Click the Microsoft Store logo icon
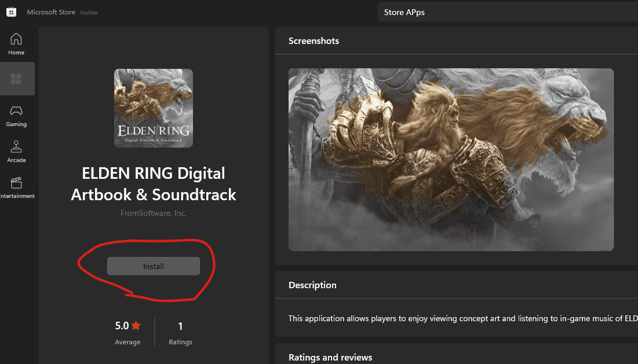The image size is (638, 364). (x=12, y=12)
